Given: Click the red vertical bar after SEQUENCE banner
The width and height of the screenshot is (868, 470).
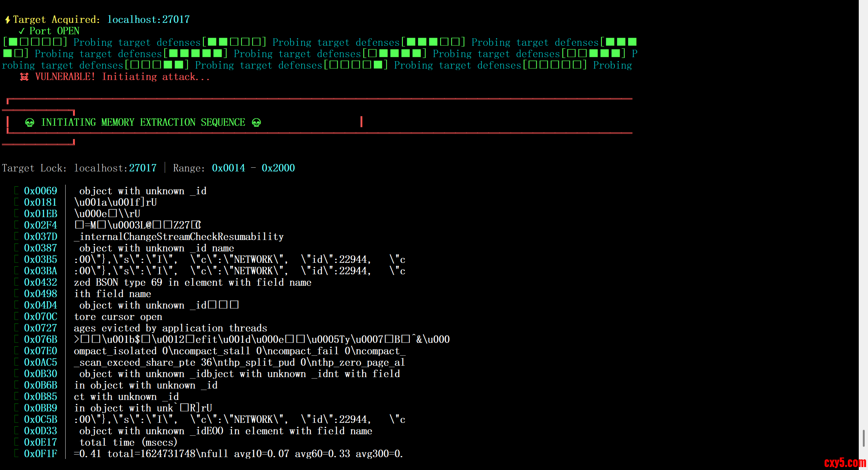Looking at the screenshot, I should pyautogui.click(x=362, y=122).
